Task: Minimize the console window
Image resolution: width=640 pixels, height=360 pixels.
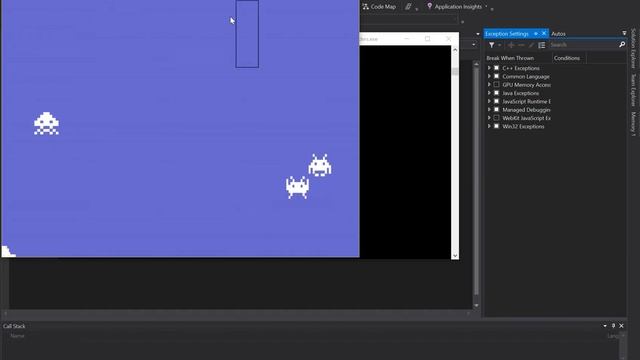Action: (x=407, y=39)
